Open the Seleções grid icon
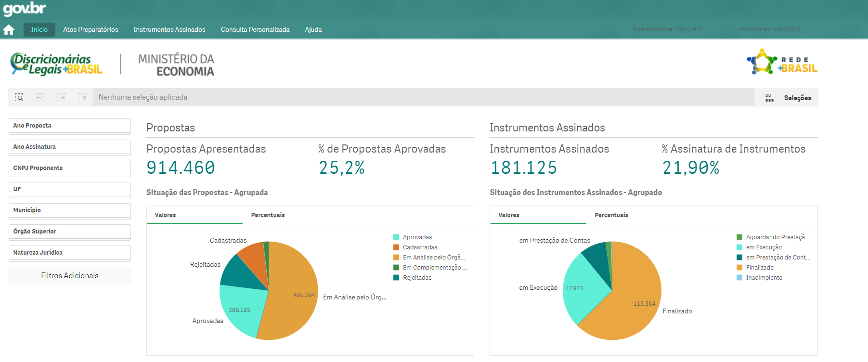Image resolution: width=868 pixels, height=362 pixels. tap(769, 98)
